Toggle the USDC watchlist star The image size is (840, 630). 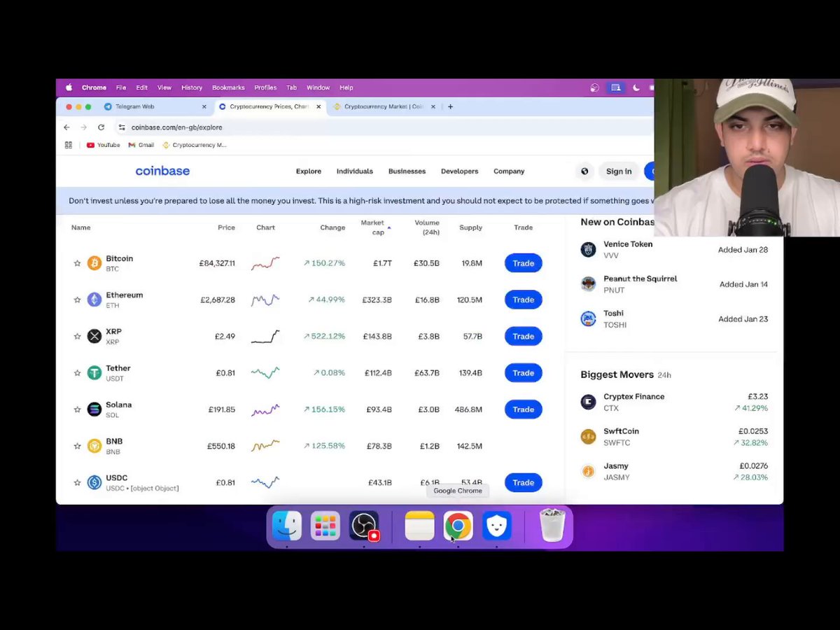coord(77,482)
